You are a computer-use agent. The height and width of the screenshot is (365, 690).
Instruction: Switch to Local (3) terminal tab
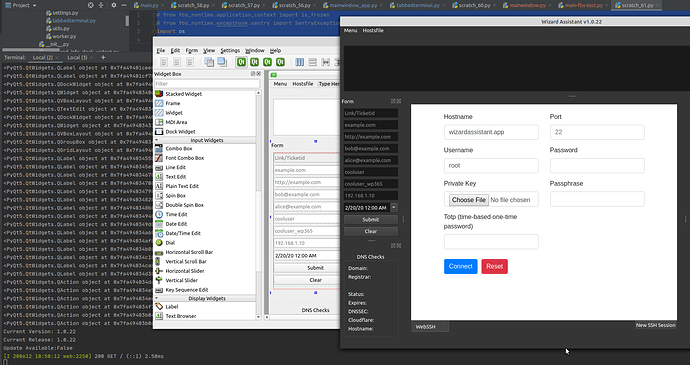(77, 57)
